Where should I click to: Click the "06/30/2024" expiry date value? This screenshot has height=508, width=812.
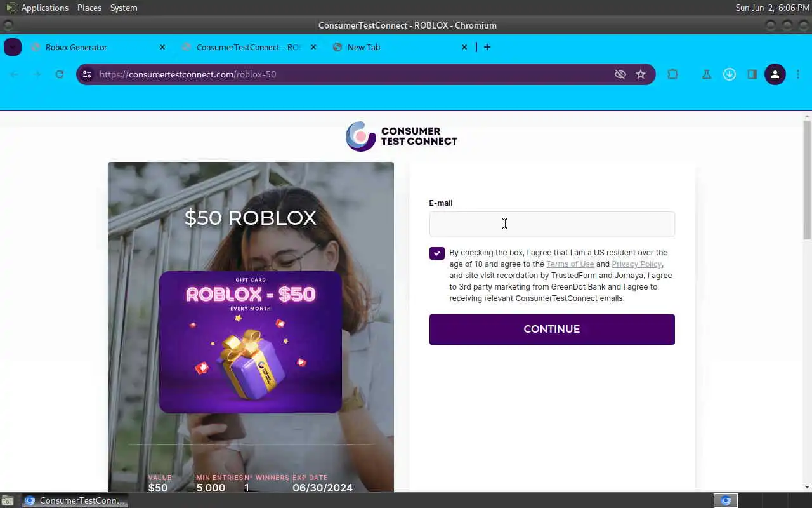tap(322, 488)
